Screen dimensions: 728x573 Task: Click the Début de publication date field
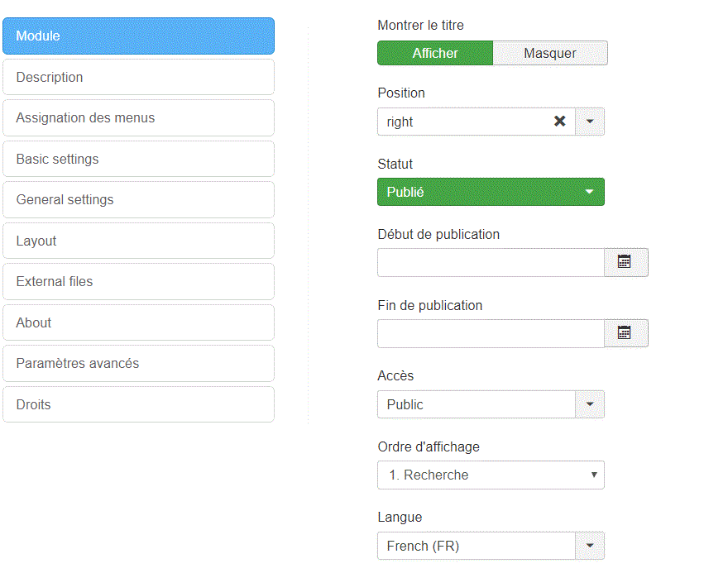click(x=491, y=262)
